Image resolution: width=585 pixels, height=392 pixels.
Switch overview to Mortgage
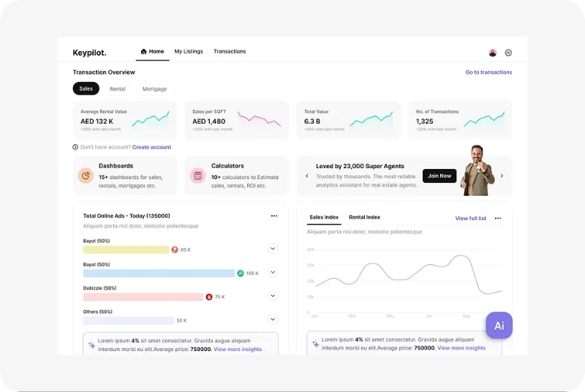pyautogui.click(x=154, y=88)
